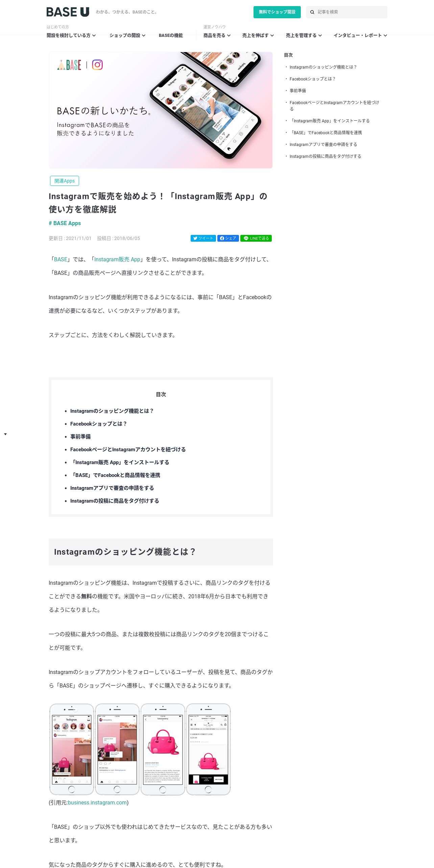Sidebar TOC: FacebookページとInstagramアカウントを紐づける
Viewport: 434px width, 868px height.
[334, 106]
